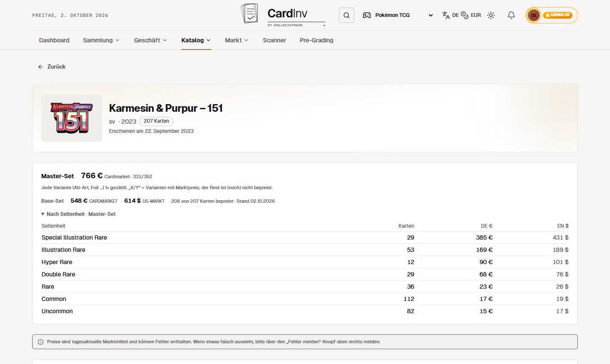Open the DL user avatar menu
The height and width of the screenshot is (364, 610).
point(534,15)
